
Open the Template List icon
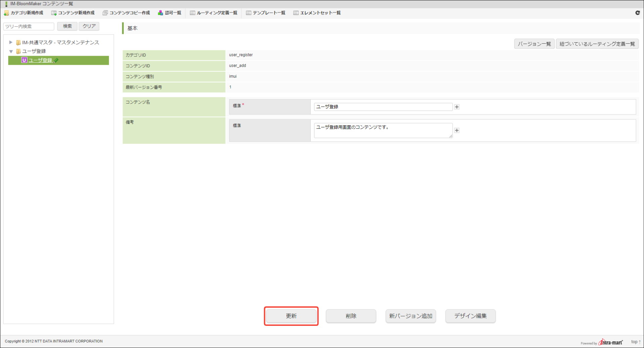[249, 13]
